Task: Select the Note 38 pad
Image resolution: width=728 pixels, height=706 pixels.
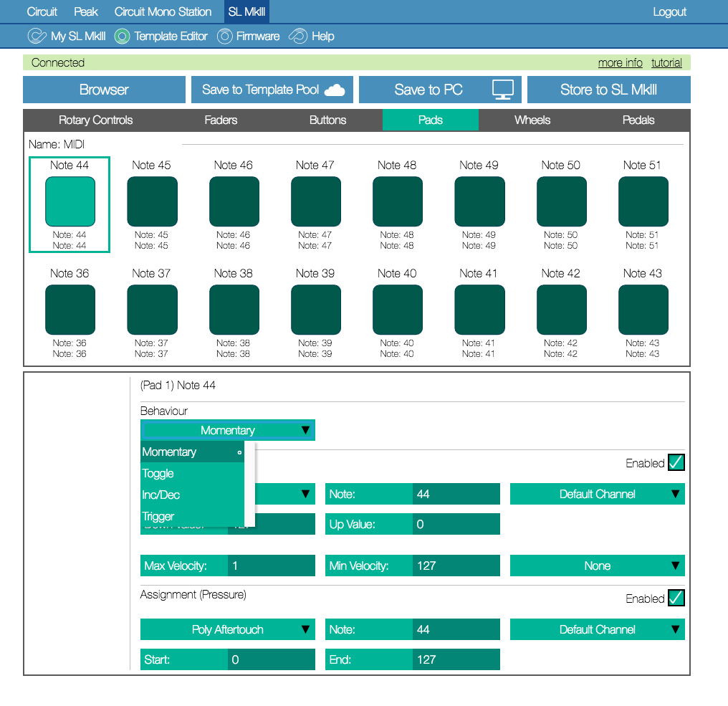Action: (x=234, y=310)
